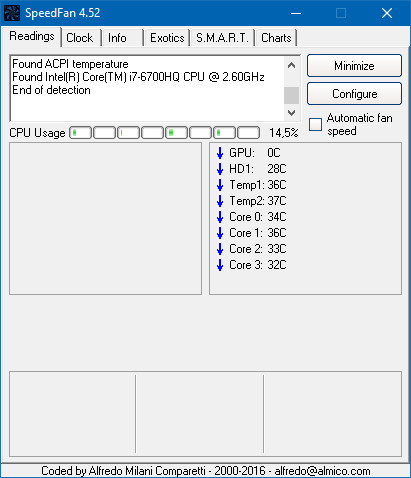Click the last CPU usage bar
The image size is (411, 478).
(x=248, y=133)
